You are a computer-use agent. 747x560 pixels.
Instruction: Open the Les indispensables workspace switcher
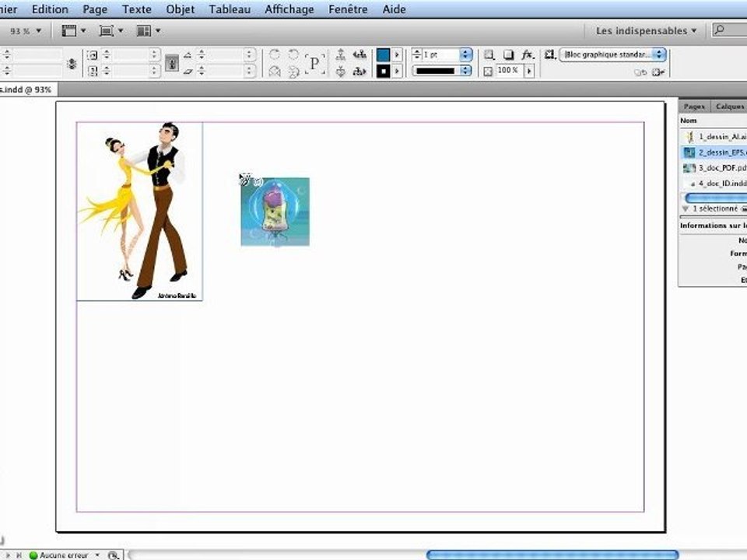click(646, 30)
